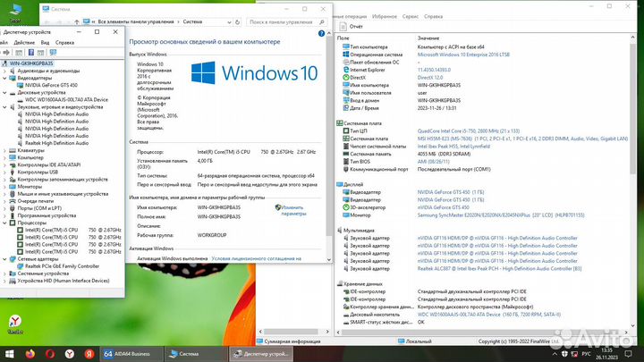Switch to AIDA64 Business taskbar button
644x362 pixels.
(131, 354)
